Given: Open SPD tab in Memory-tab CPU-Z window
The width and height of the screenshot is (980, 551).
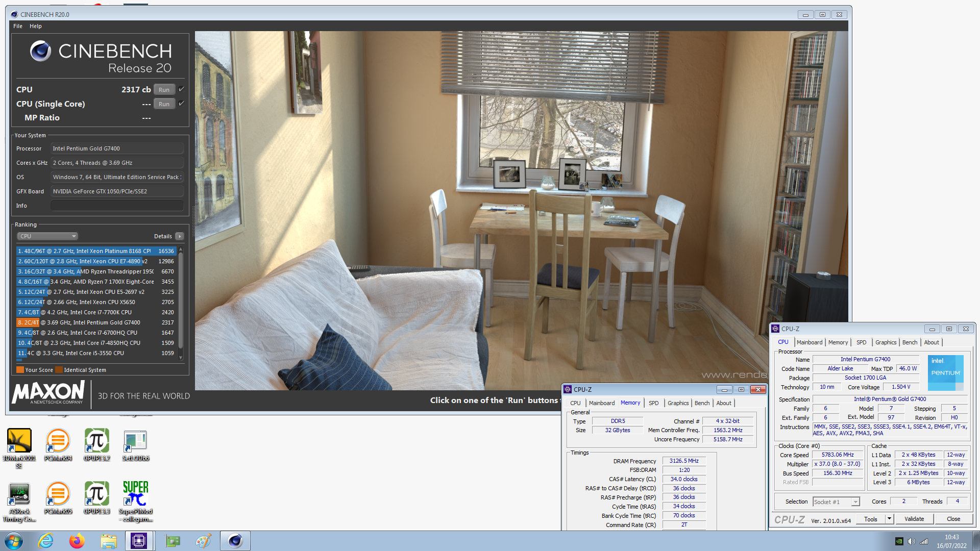Looking at the screenshot, I should click(x=653, y=403).
